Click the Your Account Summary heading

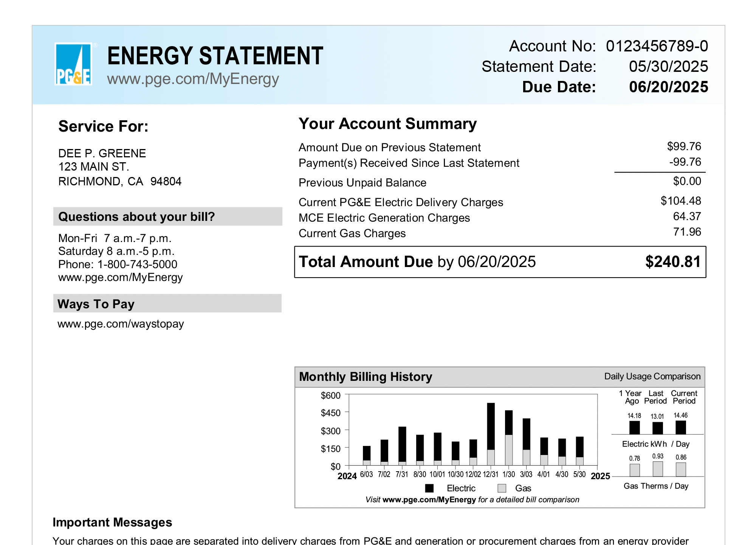click(387, 124)
